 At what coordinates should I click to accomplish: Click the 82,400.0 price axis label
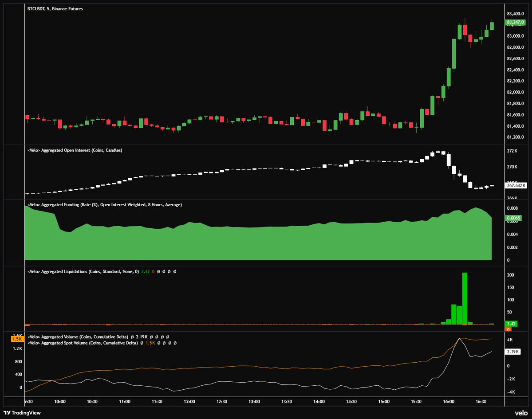[x=516, y=70]
